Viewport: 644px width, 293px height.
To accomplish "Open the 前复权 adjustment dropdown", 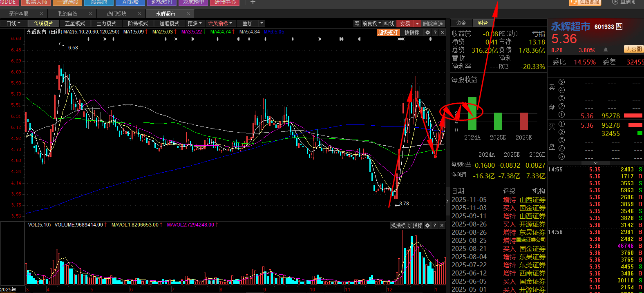I will click(x=371, y=23).
